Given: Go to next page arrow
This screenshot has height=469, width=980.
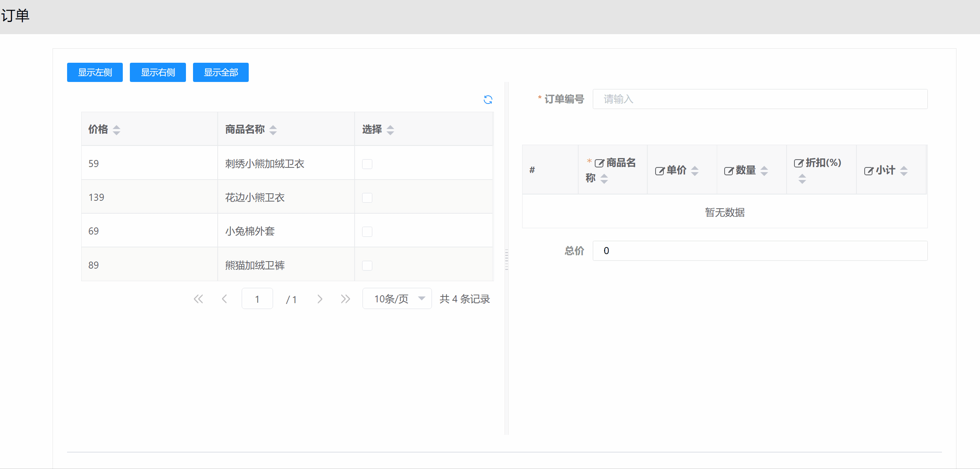Looking at the screenshot, I should click(x=320, y=299).
